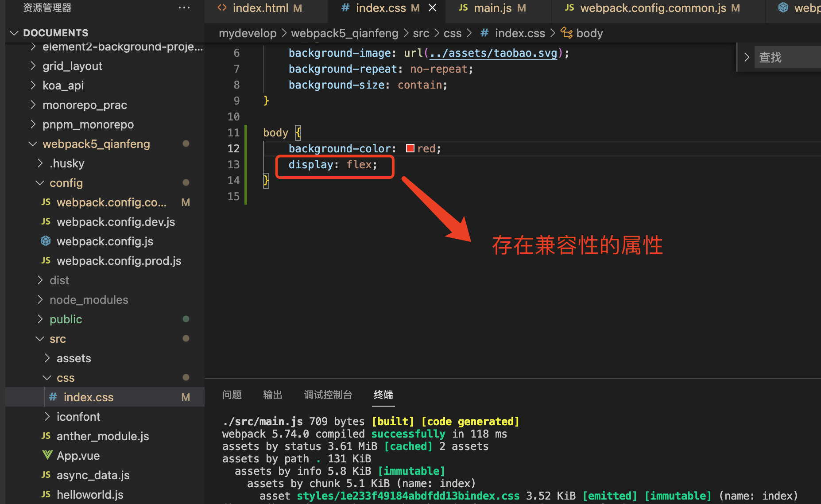Open webpack.config.prod.js file
821x504 pixels.
point(119,261)
